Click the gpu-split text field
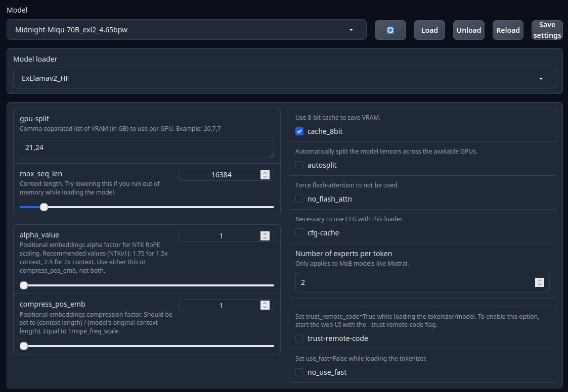Viewport: 568px width, 392px height. (147, 148)
